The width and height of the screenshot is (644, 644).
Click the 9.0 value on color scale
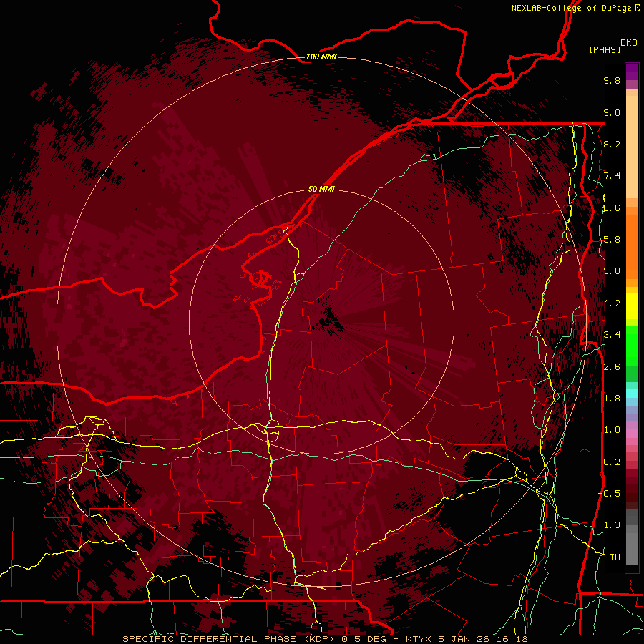612,112
